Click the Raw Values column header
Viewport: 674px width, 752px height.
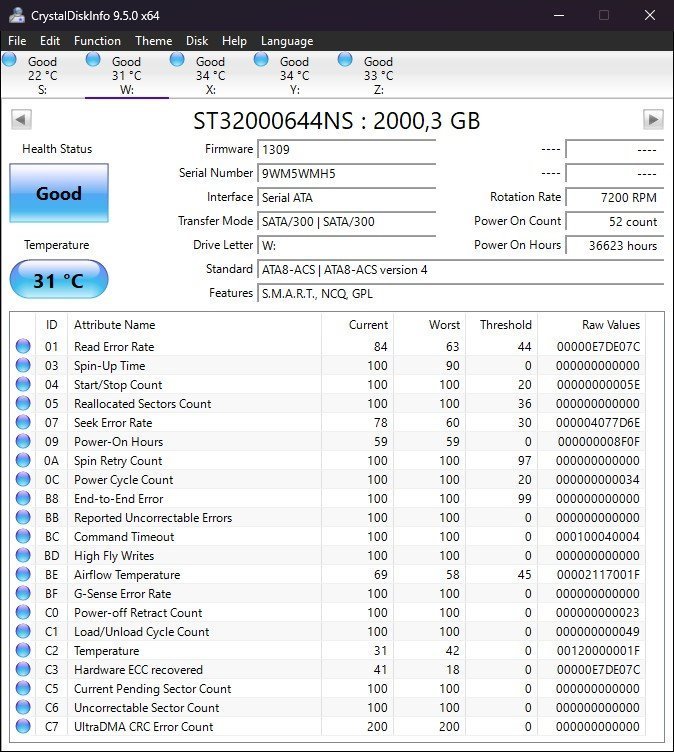(610, 325)
